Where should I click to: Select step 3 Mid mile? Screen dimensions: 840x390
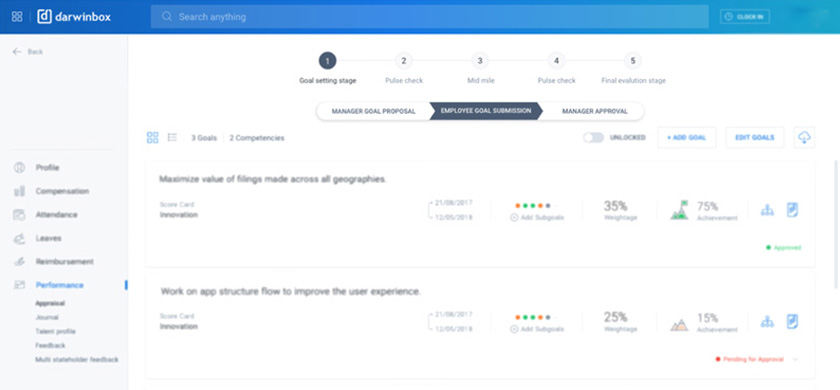point(480,61)
